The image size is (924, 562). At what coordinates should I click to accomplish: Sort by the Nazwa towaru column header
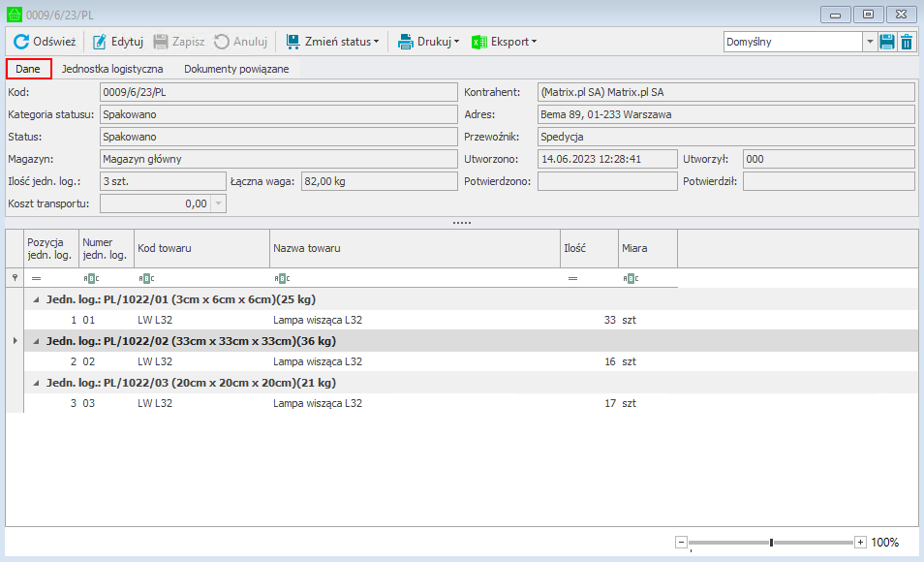(415, 248)
